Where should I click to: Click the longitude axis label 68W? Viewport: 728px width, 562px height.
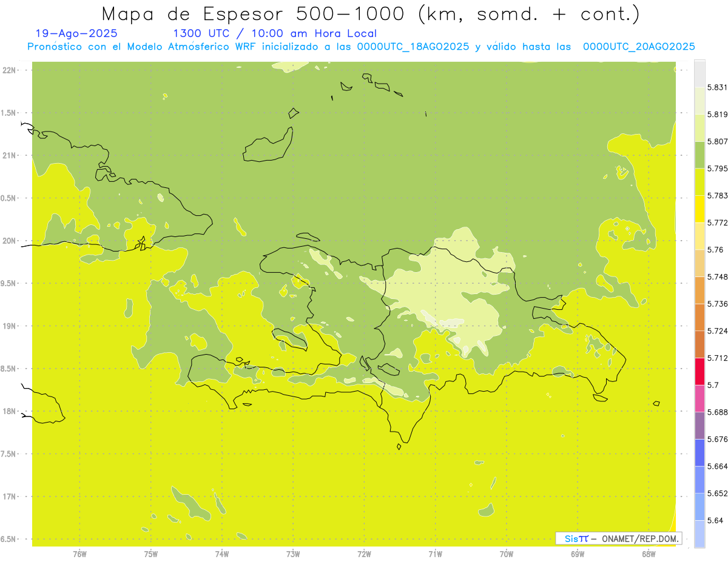pos(649,554)
